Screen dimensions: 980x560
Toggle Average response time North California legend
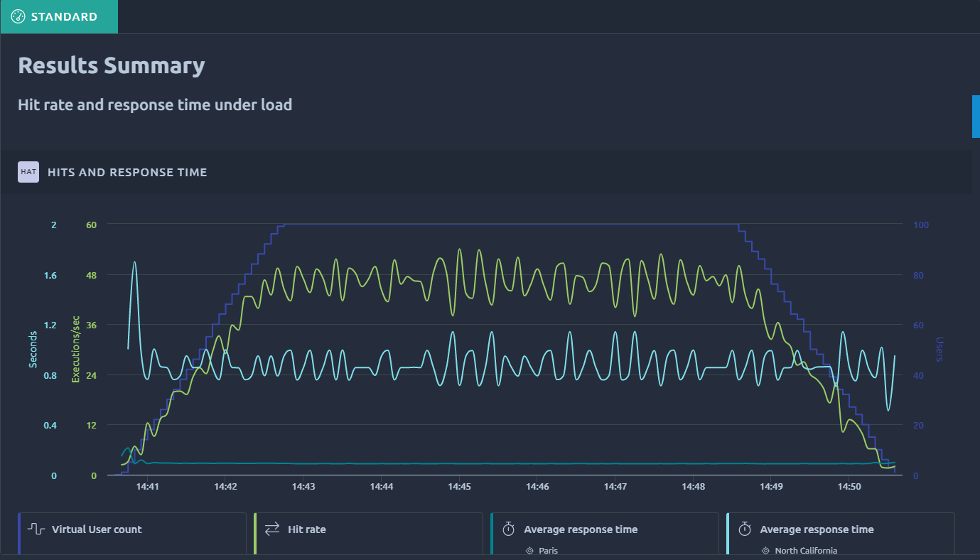840,534
